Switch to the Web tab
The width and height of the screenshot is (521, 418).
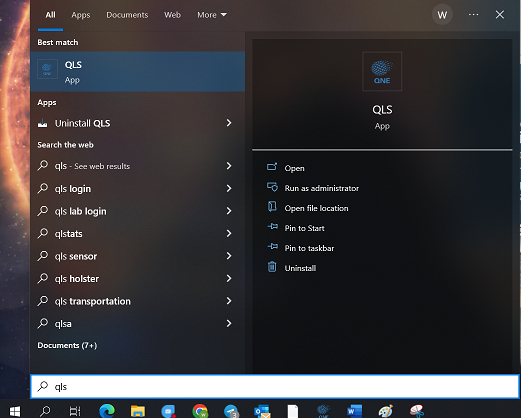click(172, 15)
